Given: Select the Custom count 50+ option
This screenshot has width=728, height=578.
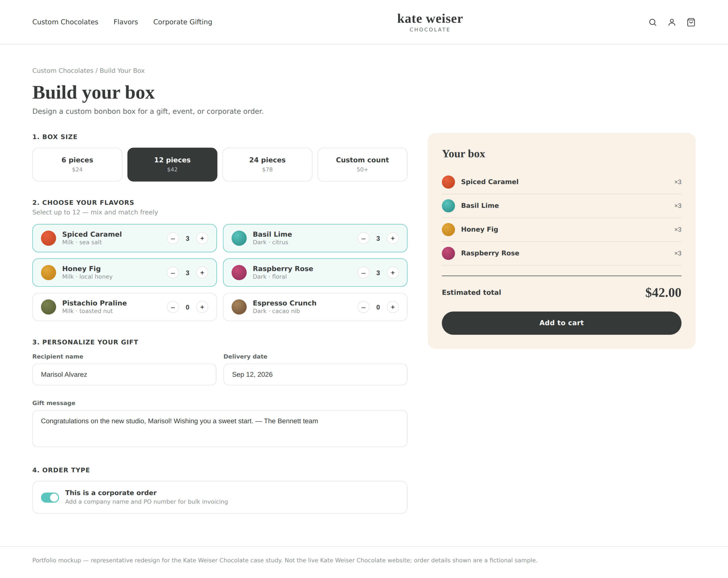Looking at the screenshot, I should click(x=362, y=164).
